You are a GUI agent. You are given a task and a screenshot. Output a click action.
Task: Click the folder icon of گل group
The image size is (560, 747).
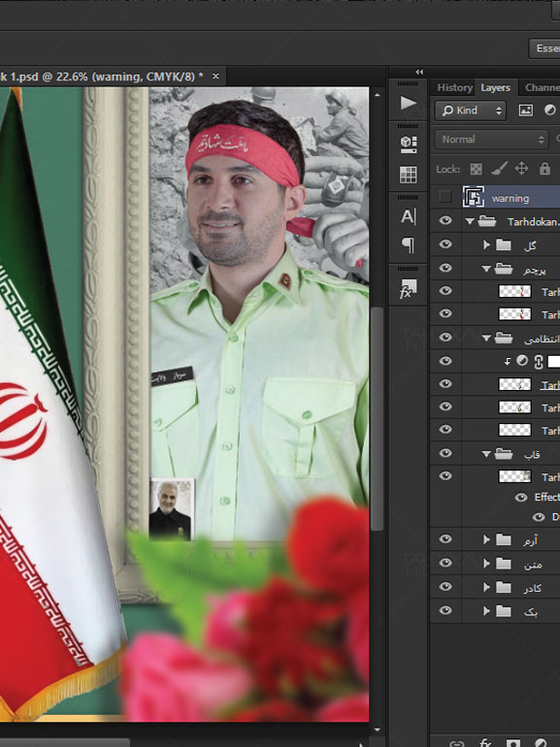pos(504,244)
